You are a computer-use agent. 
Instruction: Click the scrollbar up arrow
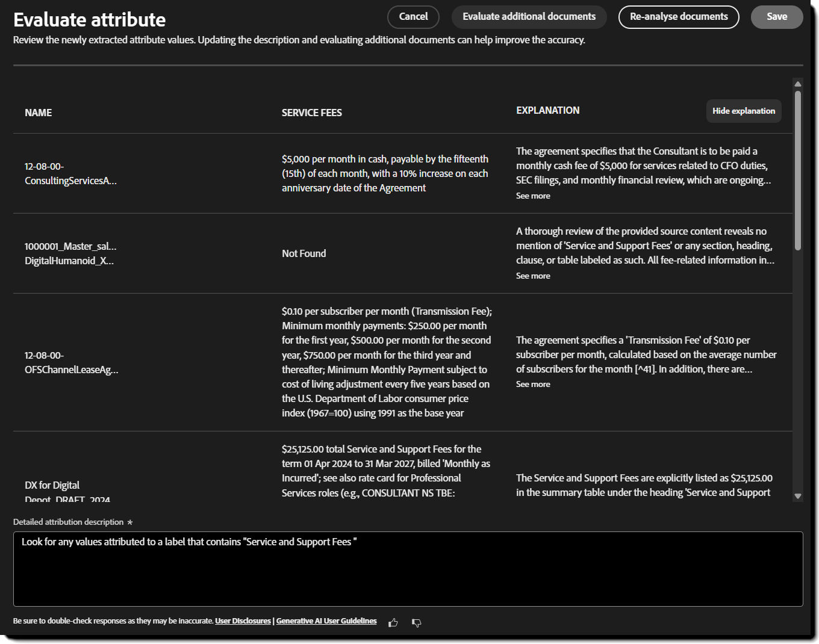point(798,84)
